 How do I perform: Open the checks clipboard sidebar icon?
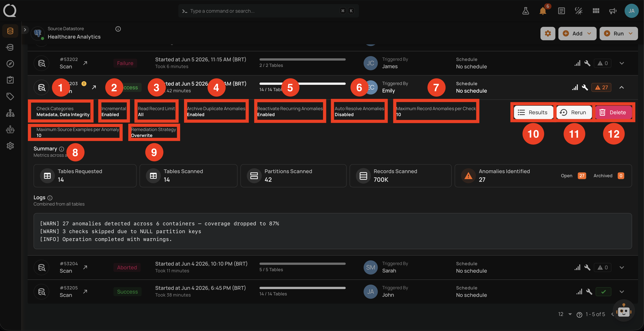pos(10,80)
